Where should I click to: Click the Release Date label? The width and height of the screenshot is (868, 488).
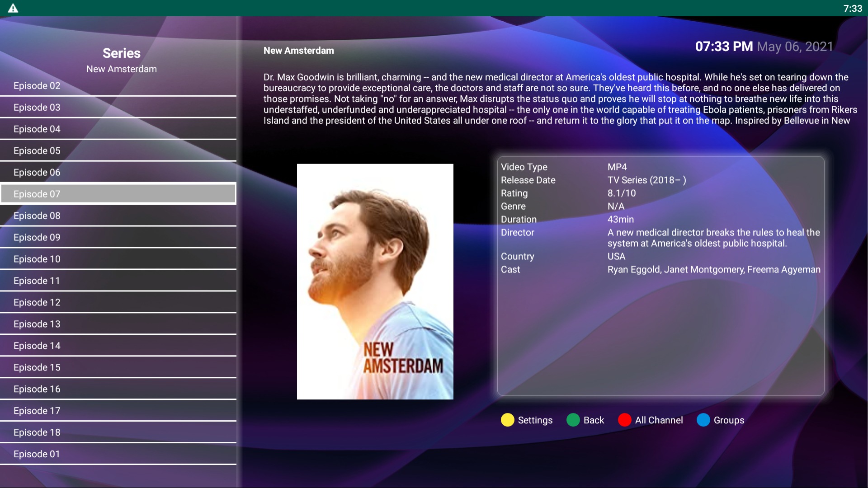[x=528, y=180]
